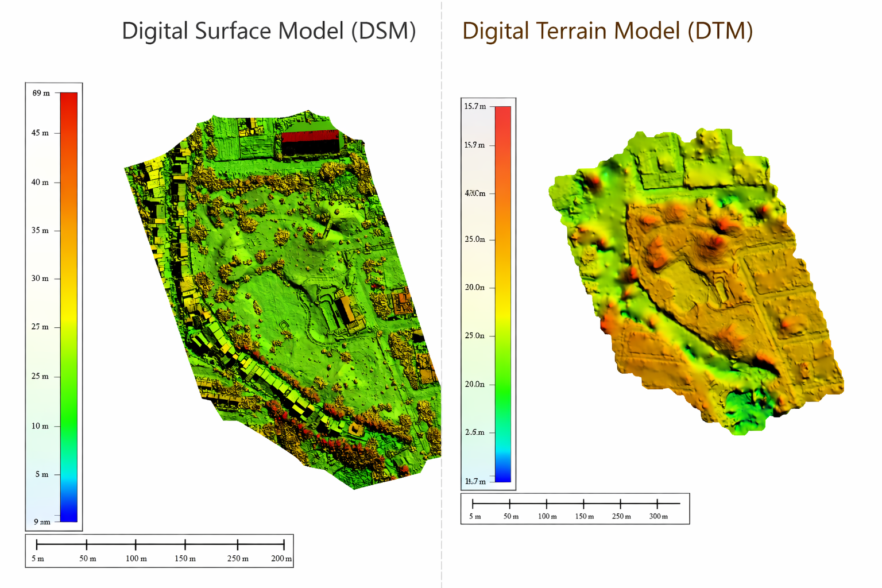Select the 47.0m label in DTM legend
This screenshot has width=882, height=588.
[475, 194]
